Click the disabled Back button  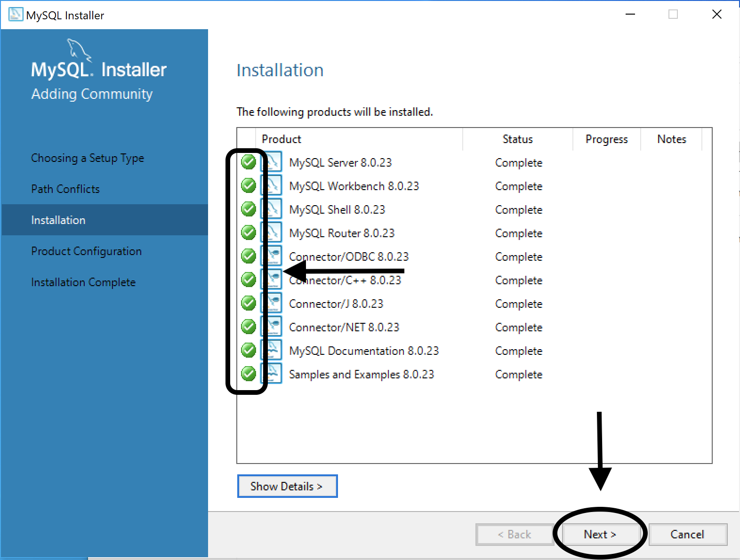pos(515,535)
